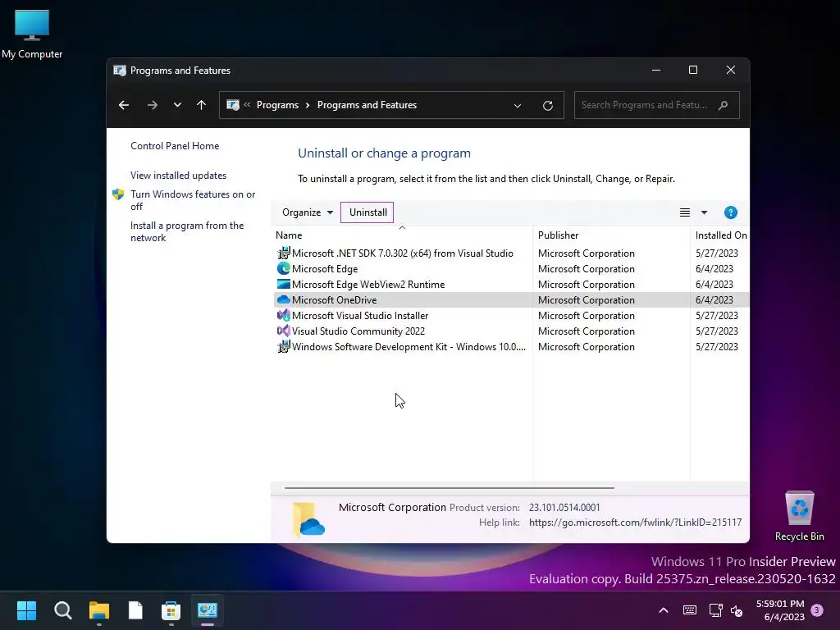
Task: Select the Microsoft Edge icon in list
Action: click(283, 268)
